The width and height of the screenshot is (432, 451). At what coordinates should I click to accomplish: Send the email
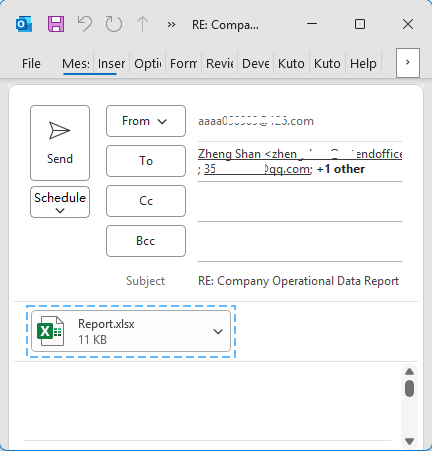tap(60, 143)
